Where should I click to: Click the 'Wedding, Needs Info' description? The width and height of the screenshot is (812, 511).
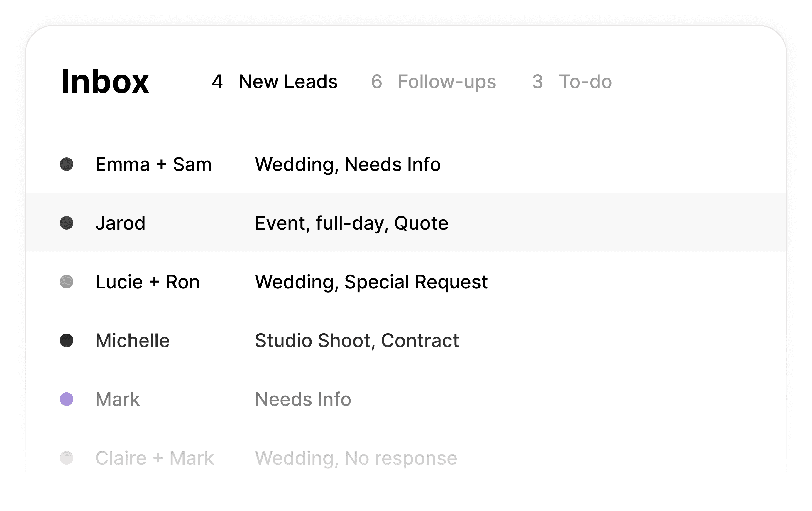348,165
